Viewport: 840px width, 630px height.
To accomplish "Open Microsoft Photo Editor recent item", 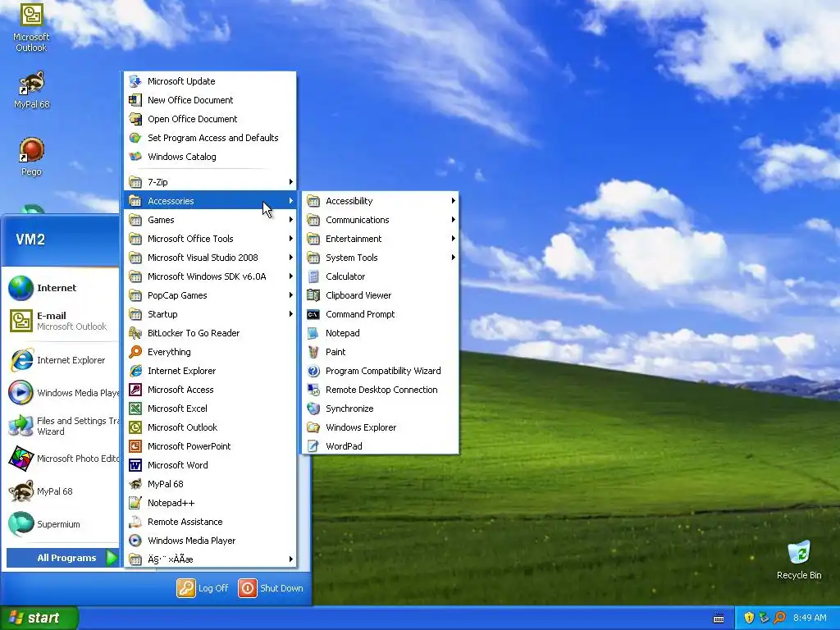I will point(62,459).
